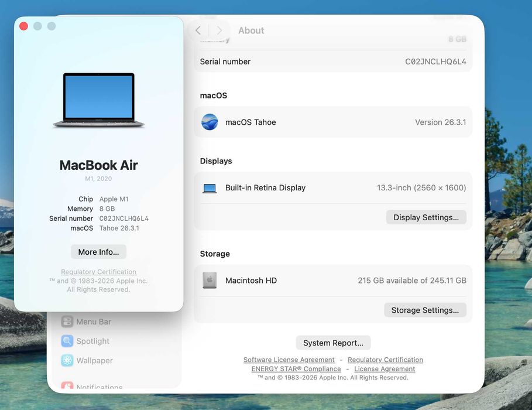Click the macOS section heading

[x=214, y=95]
